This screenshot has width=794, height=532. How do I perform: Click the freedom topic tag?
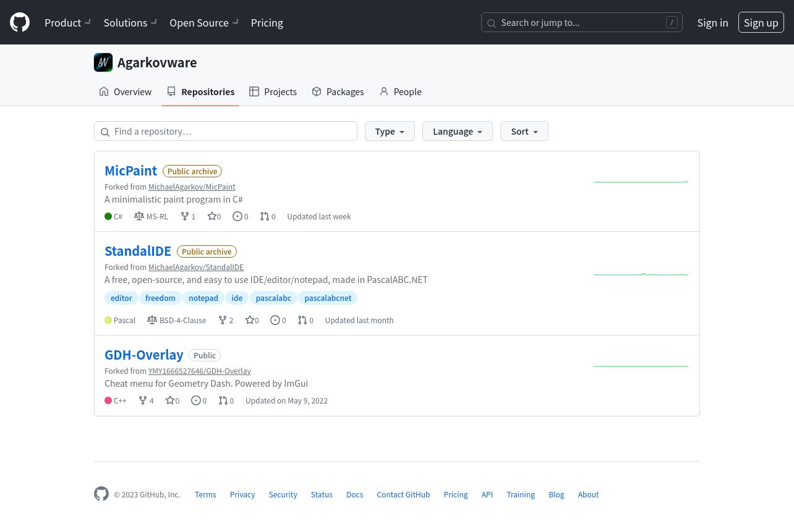(160, 298)
